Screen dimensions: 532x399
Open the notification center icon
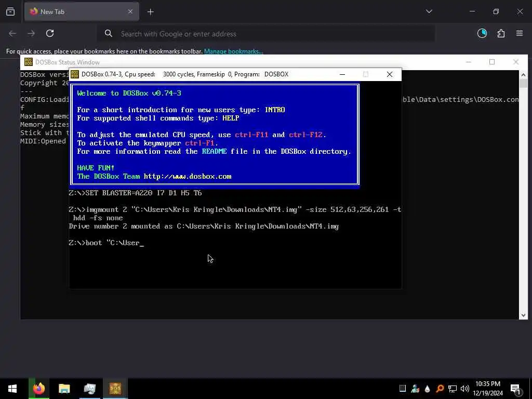[515, 389]
